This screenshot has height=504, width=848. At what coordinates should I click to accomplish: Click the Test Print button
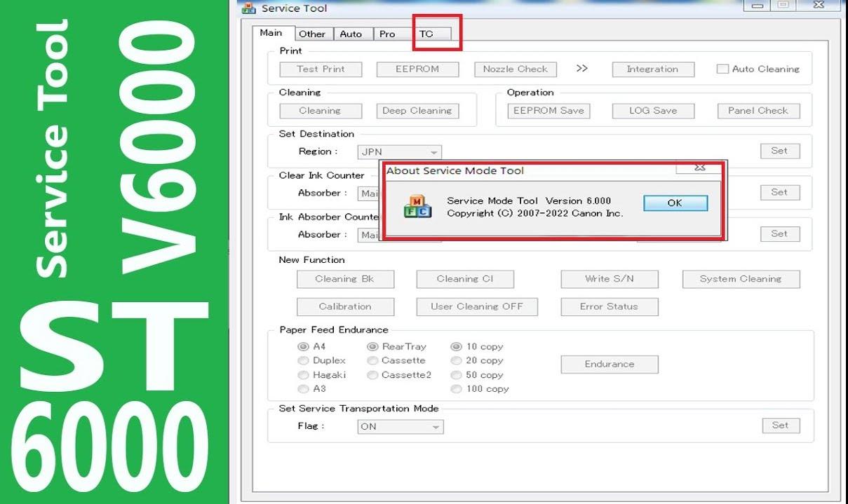pos(320,69)
